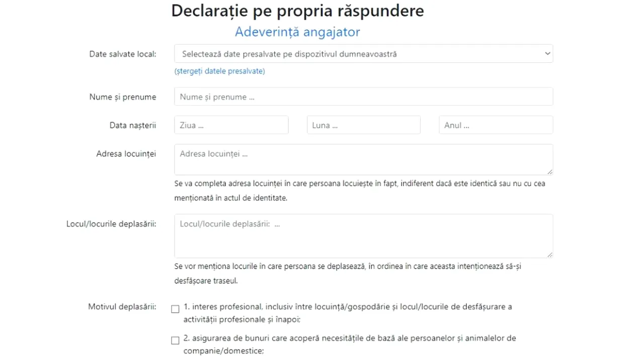Image resolution: width=644 pixels, height=362 pixels.
Task: Click the 'Date salvate local' label
Action: coord(123,54)
